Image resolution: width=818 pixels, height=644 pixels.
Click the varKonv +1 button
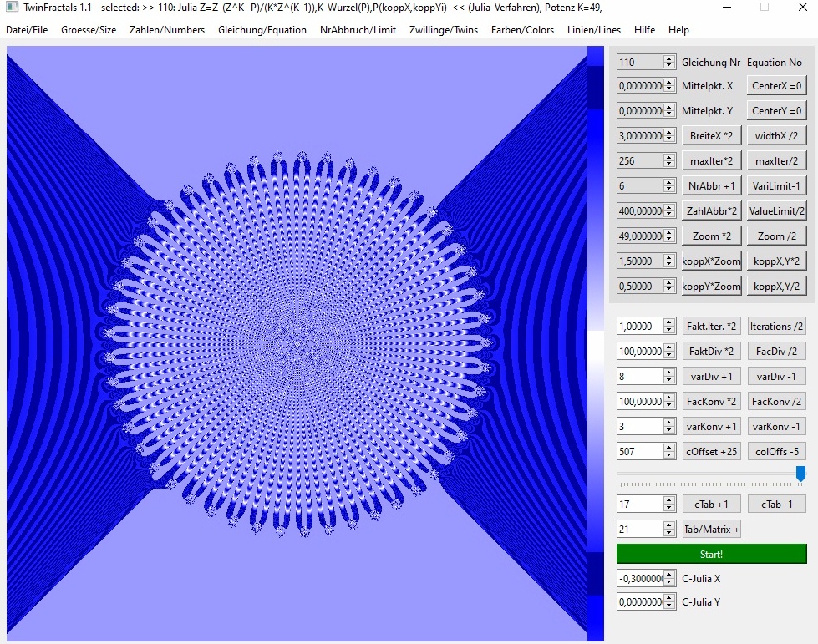[712, 426]
